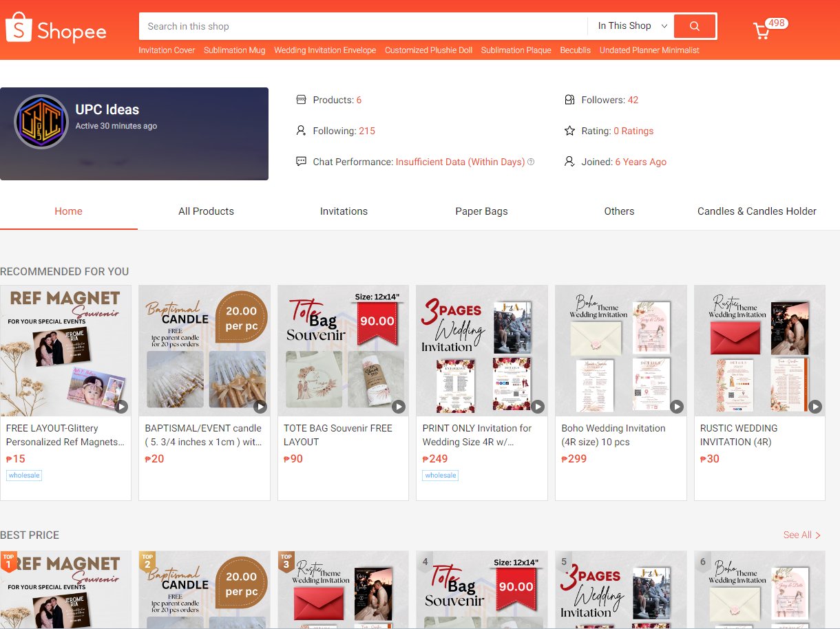Click the Following person icon
840x629 pixels.
coord(301,131)
